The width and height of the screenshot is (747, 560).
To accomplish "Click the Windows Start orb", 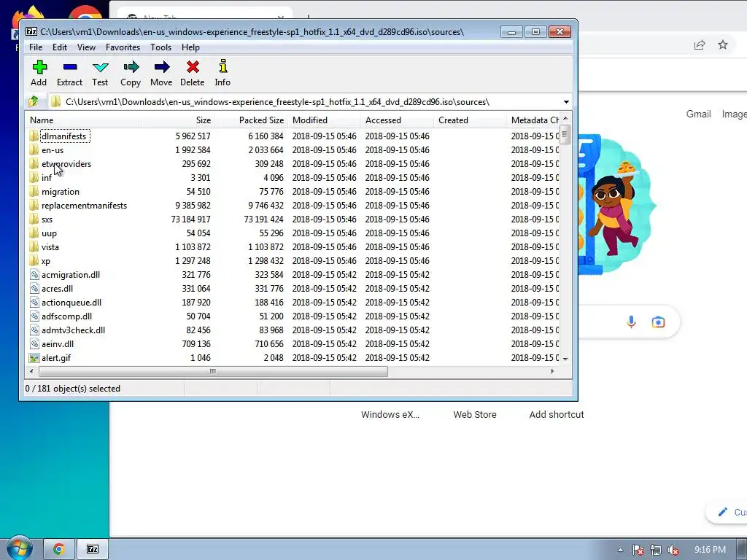I will (x=20, y=548).
